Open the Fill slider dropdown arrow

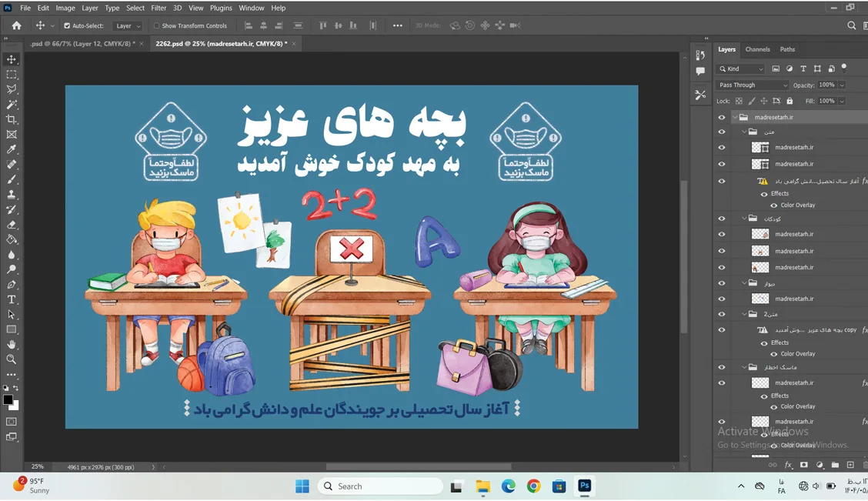coord(841,101)
